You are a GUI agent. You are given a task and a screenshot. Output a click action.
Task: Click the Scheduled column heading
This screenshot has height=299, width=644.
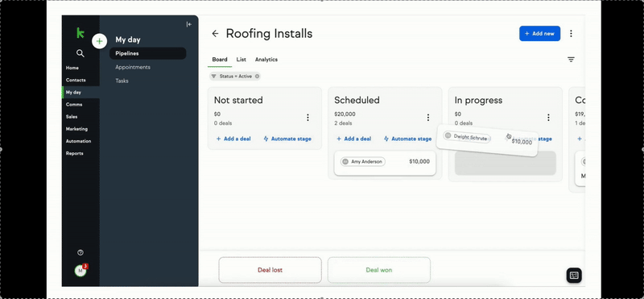coord(357,100)
